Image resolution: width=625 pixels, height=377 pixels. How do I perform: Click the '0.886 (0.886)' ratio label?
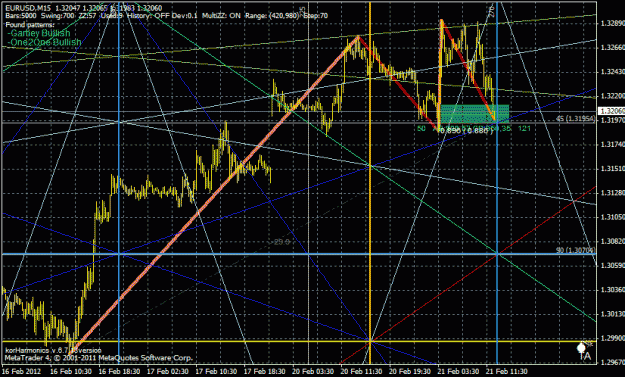[x=467, y=131]
